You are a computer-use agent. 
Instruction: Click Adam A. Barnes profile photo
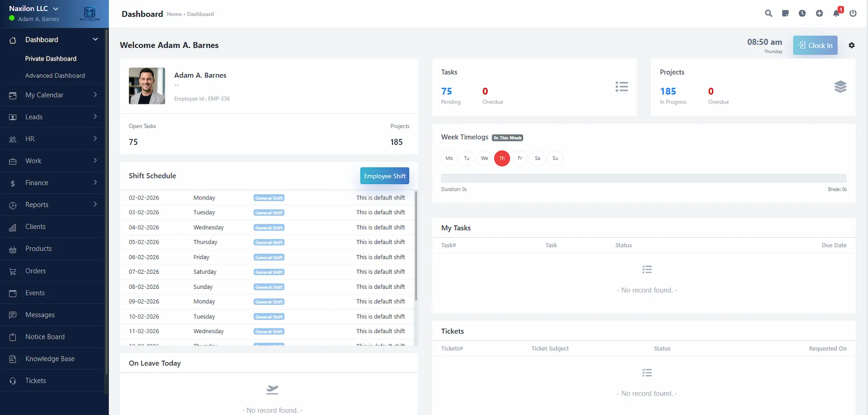(x=147, y=86)
